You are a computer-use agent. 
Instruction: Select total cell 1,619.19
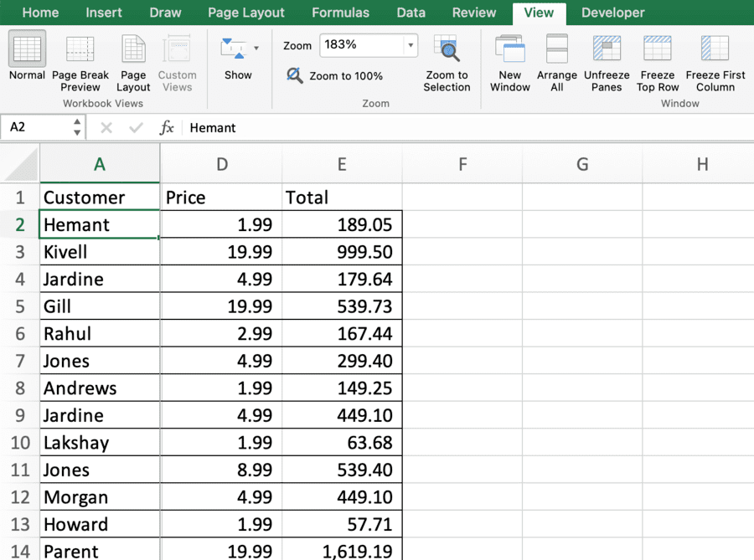pyautogui.click(x=342, y=549)
